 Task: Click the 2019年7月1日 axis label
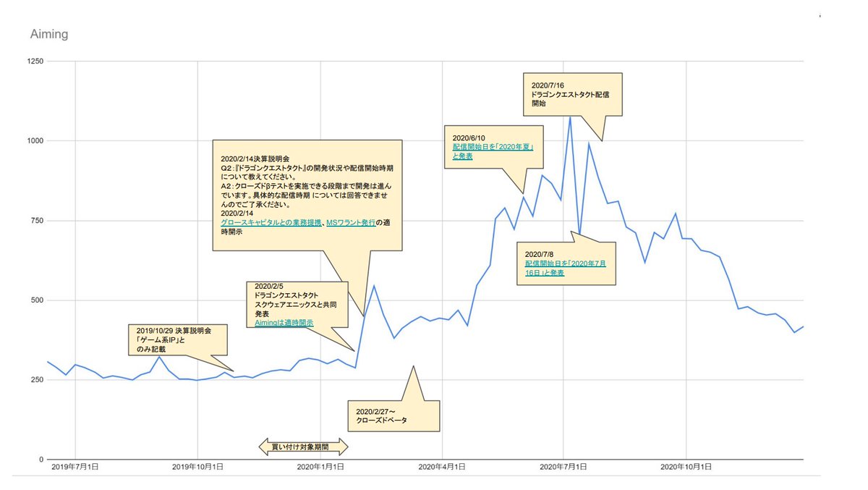click(x=75, y=468)
